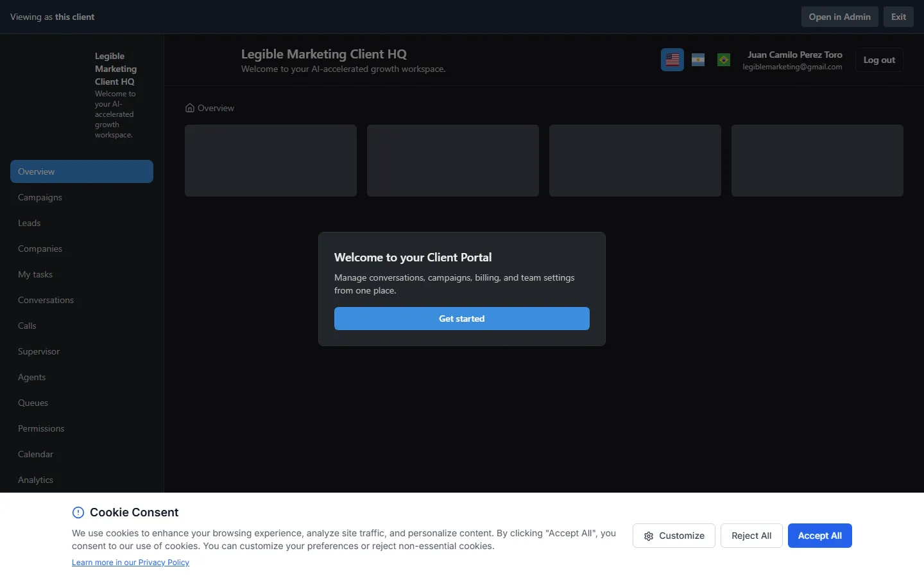924x578 pixels.
Task: Open Campaigns in the sidebar
Action: click(x=81, y=197)
